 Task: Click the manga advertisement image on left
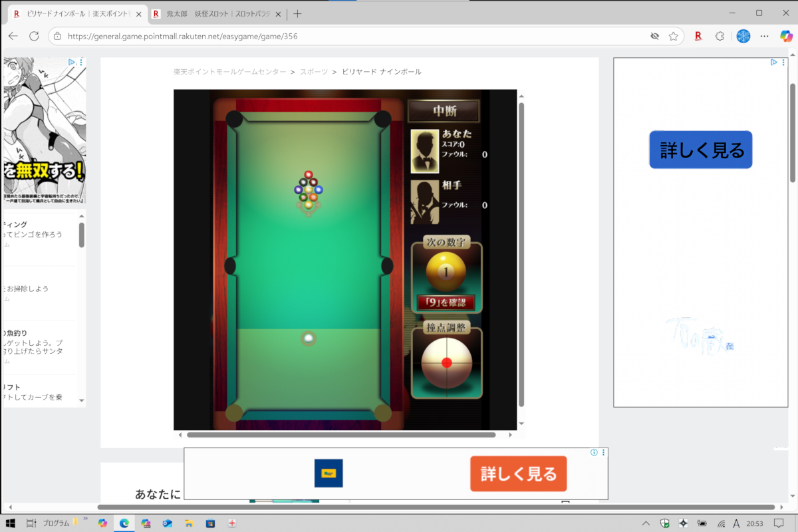45,130
